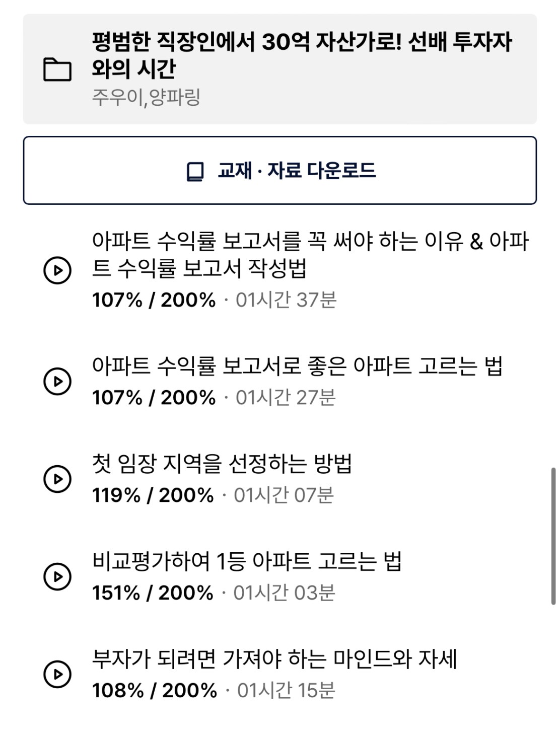Open the 교재 · 자료 다운로드 button

point(280,170)
